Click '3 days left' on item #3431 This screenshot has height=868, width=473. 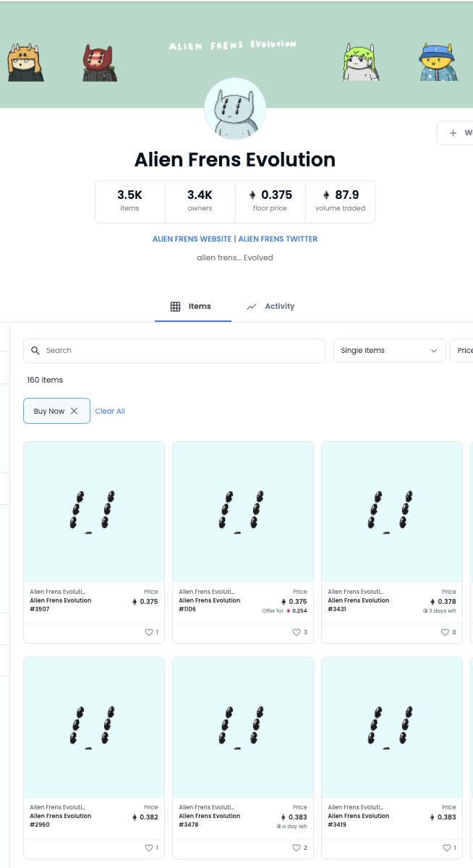[x=440, y=611]
